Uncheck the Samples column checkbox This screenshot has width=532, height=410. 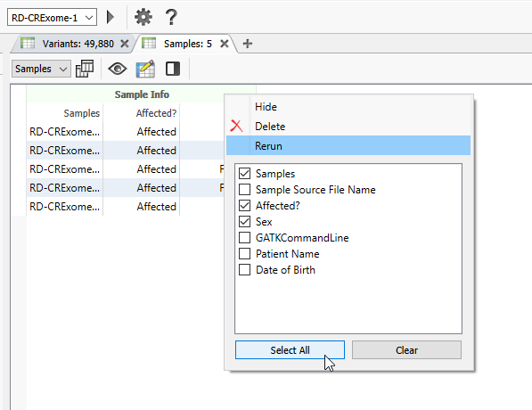click(x=245, y=174)
